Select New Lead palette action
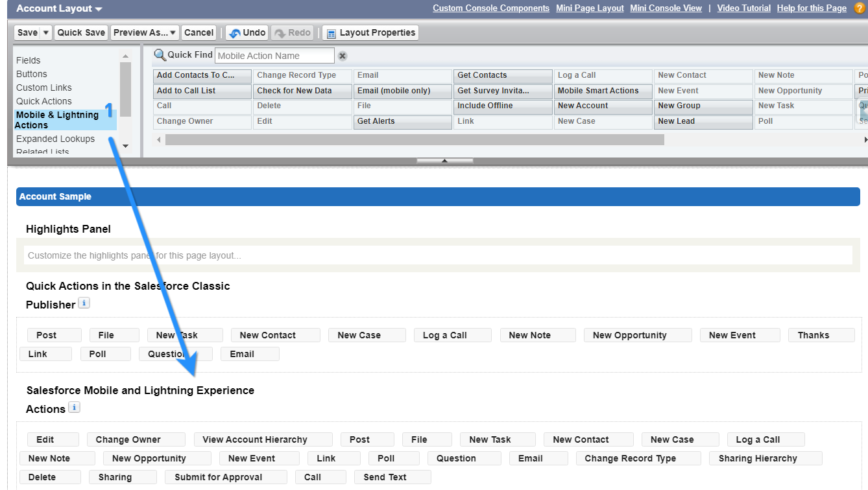 [703, 121]
